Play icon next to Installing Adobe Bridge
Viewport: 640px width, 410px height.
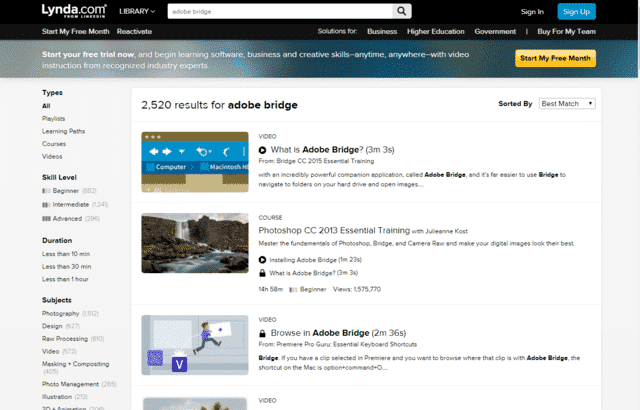pos(262,260)
